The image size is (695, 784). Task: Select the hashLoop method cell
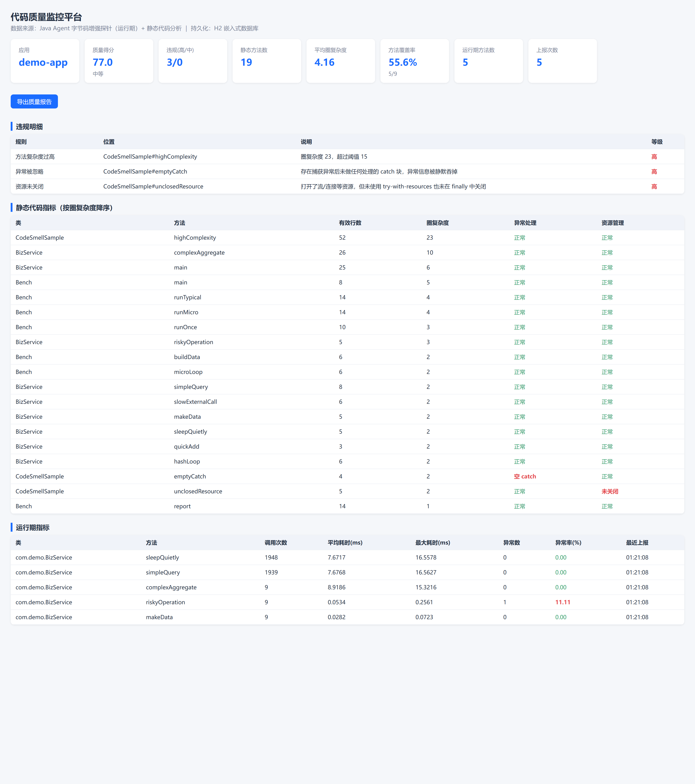tap(187, 461)
